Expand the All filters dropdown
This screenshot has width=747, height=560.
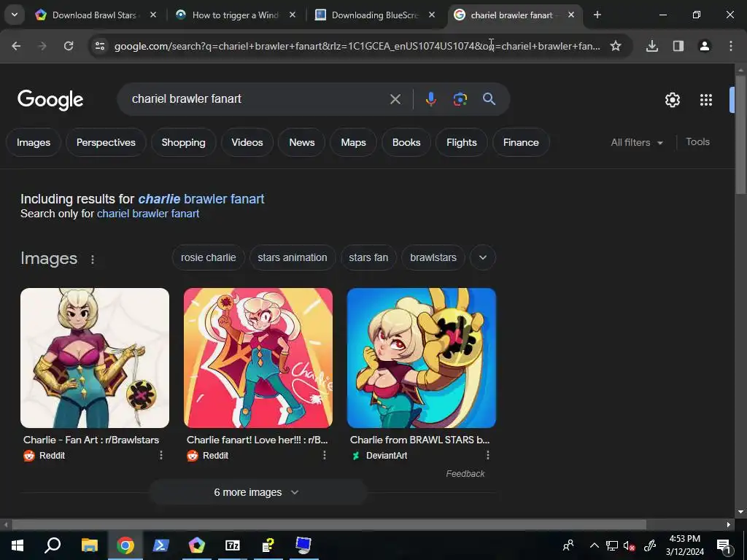pos(637,142)
